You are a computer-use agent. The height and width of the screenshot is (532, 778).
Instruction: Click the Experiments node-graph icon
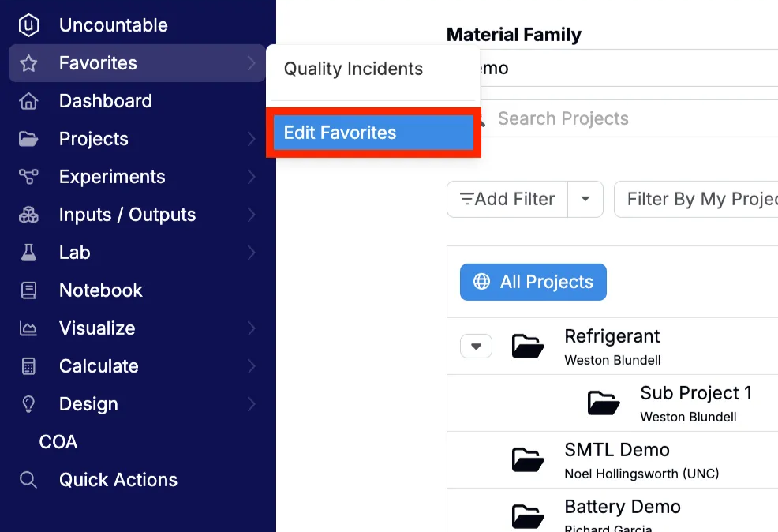tap(28, 177)
